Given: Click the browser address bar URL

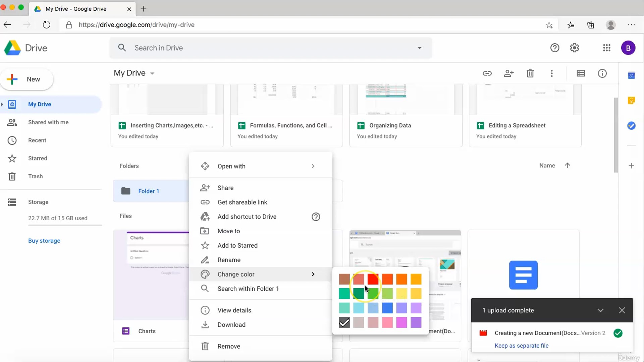Looking at the screenshot, I should (x=137, y=25).
